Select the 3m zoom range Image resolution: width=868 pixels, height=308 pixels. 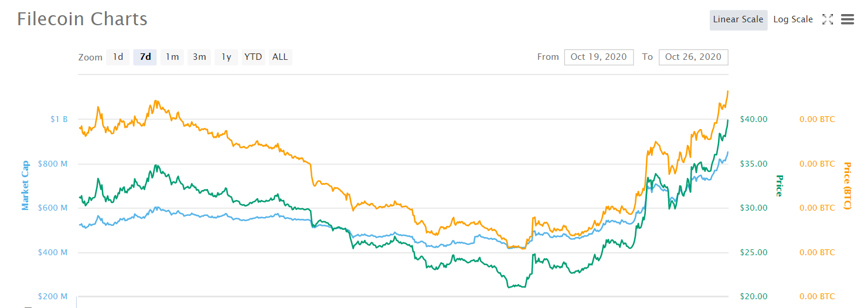coord(199,57)
